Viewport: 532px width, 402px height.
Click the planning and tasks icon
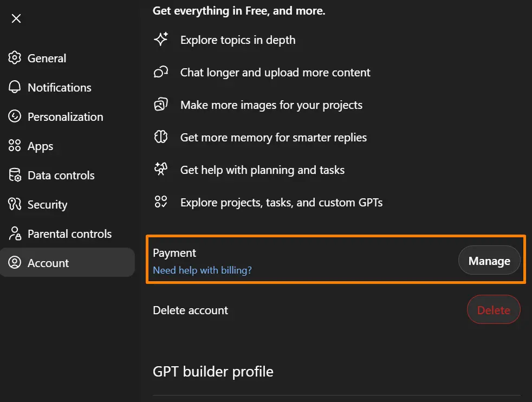tap(161, 170)
